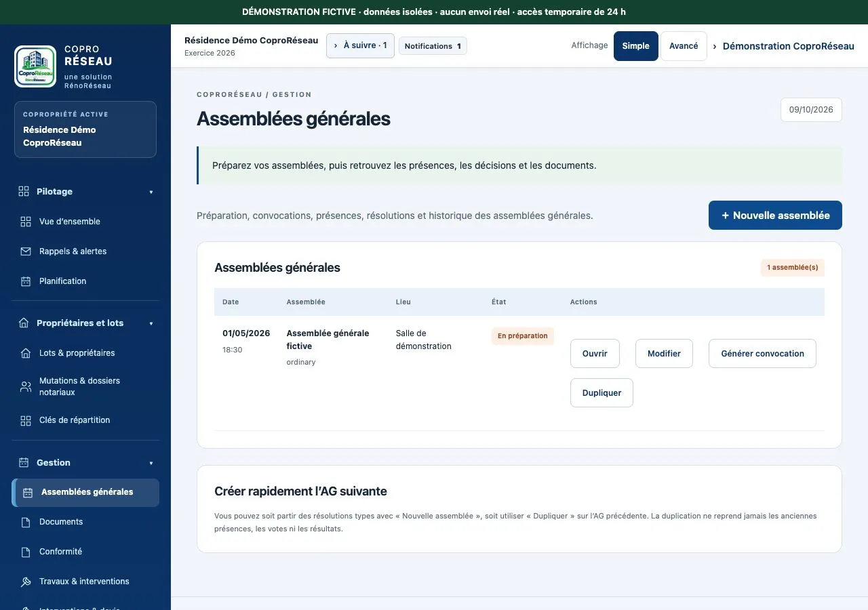868x610 pixels.
Task: Switch display mode to Simple
Action: pyautogui.click(x=636, y=46)
